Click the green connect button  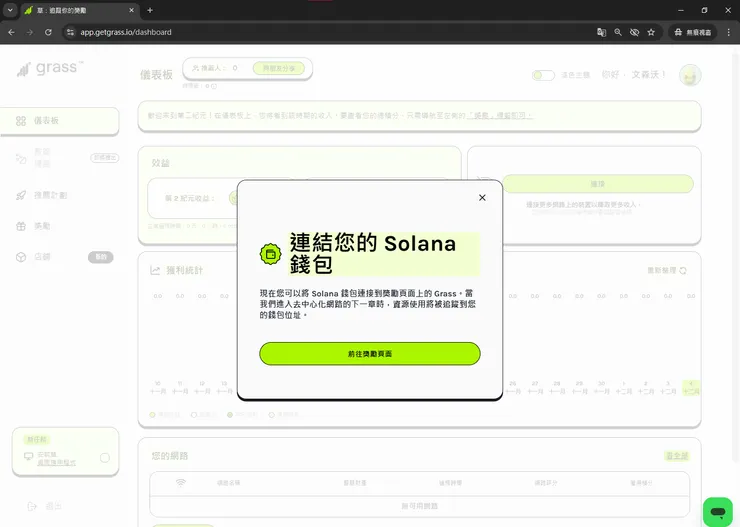point(597,184)
